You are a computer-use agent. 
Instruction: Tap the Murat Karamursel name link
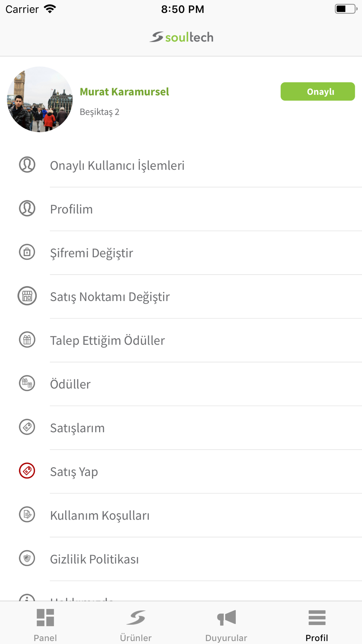(124, 92)
